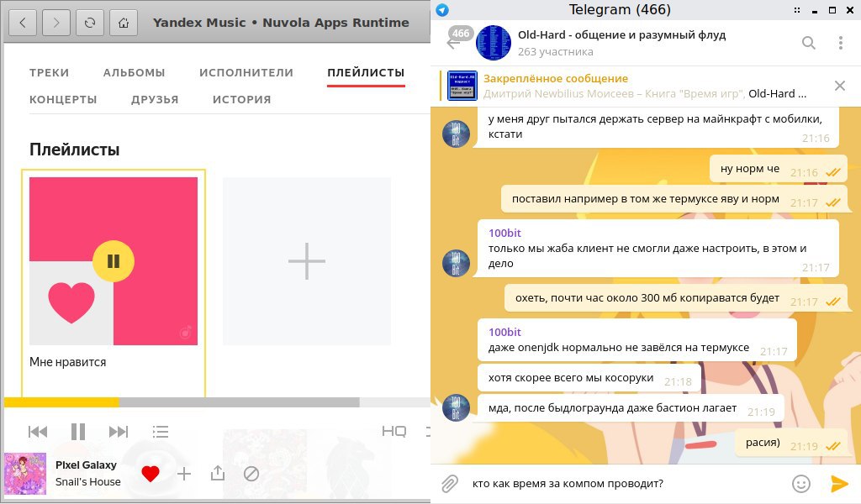Select message about 300 мб копироватся
861x504 pixels.
[x=676, y=299]
